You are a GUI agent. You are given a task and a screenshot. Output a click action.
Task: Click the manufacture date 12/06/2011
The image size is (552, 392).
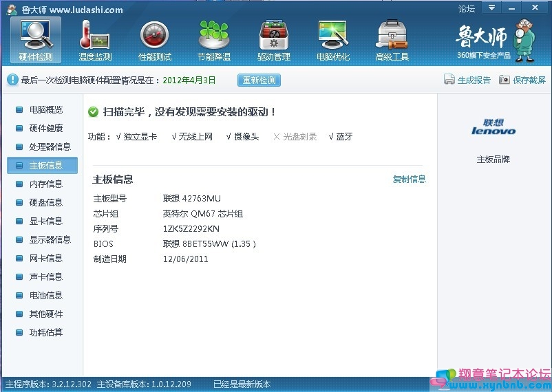(186, 259)
